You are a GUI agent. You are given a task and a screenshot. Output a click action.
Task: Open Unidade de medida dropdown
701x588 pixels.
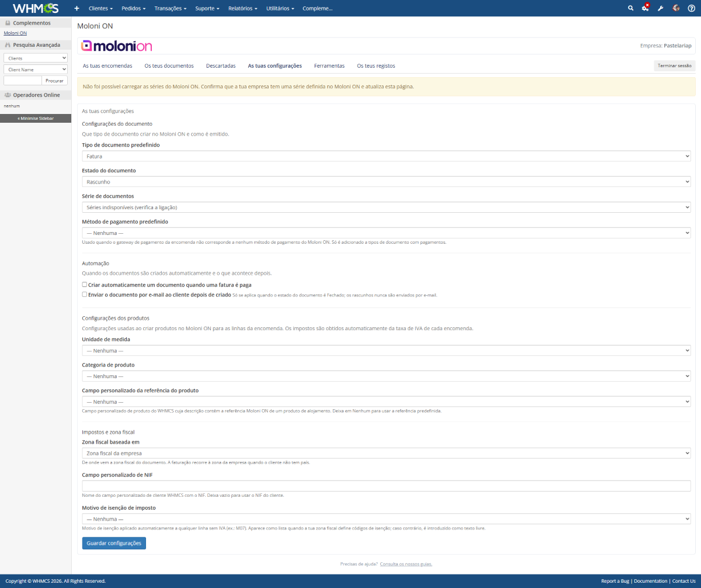[x=386, y=351]
